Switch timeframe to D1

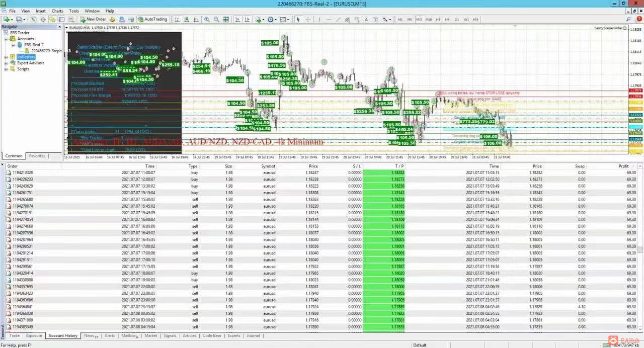point(457,19)
